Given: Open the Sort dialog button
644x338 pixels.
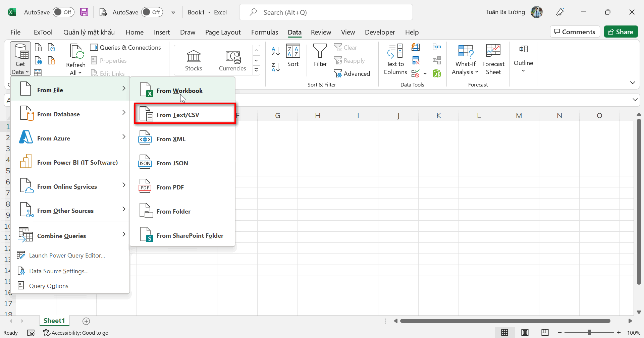Looking at the screenshot, I should click(x=293, y=56).
